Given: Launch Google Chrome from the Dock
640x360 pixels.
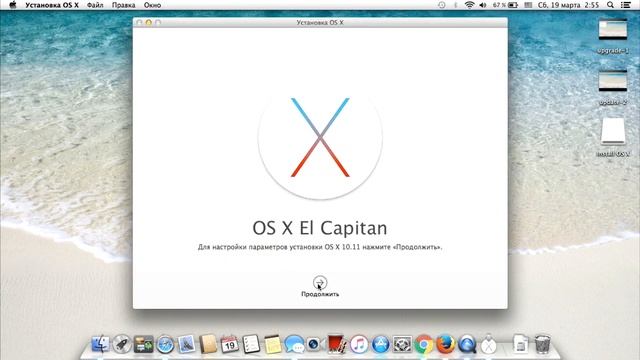Looking at the screenshot, I should [424, 344].
